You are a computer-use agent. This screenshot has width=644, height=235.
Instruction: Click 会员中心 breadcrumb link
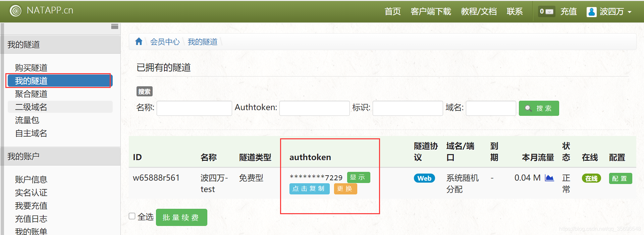pos(165,42)
